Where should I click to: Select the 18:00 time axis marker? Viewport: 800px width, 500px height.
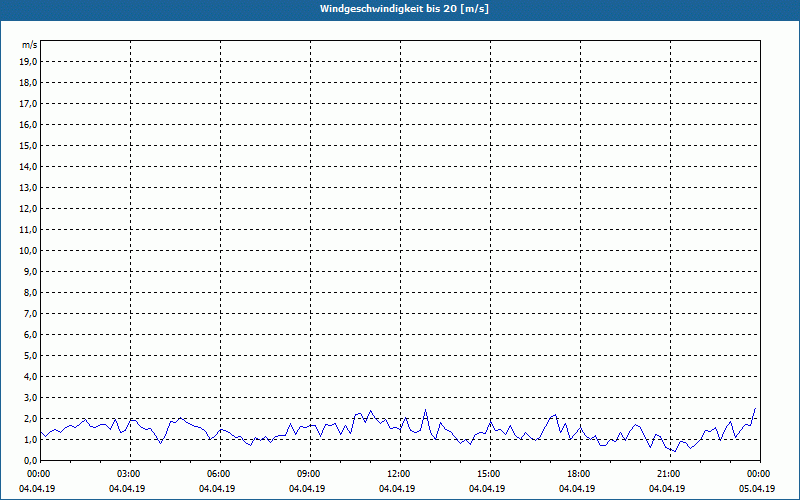pyautogui.click(x=580, y=474)
